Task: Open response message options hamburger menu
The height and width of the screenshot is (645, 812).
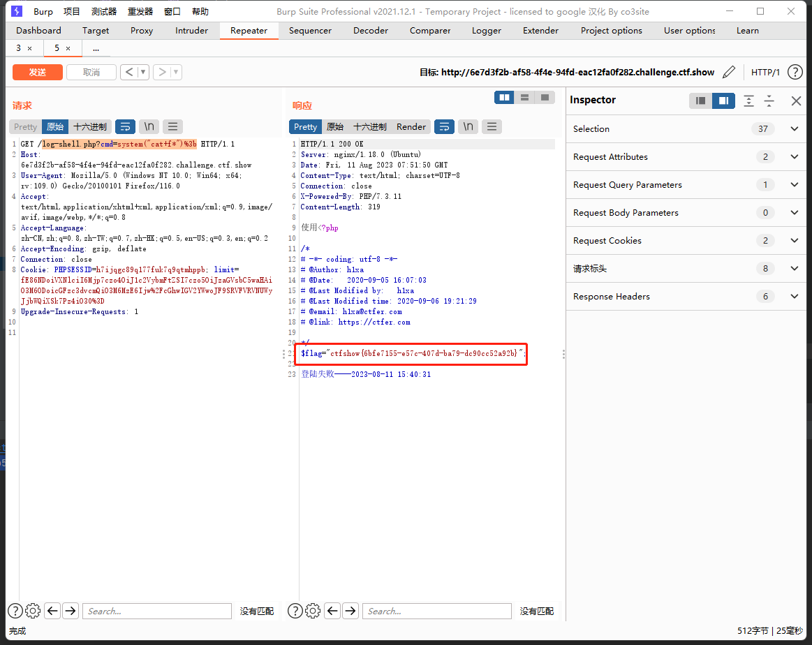Action: pyautogui.click(x=492, y=127)
